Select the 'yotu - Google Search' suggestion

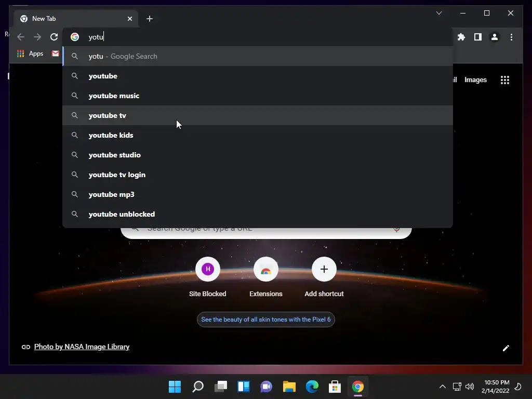[258, 56]
